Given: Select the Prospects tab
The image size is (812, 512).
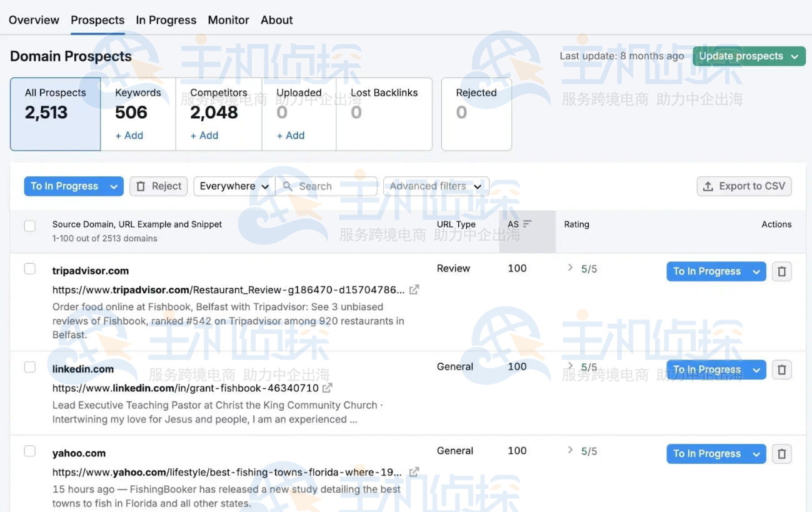Looking at the screenshot, I should 98,20.
